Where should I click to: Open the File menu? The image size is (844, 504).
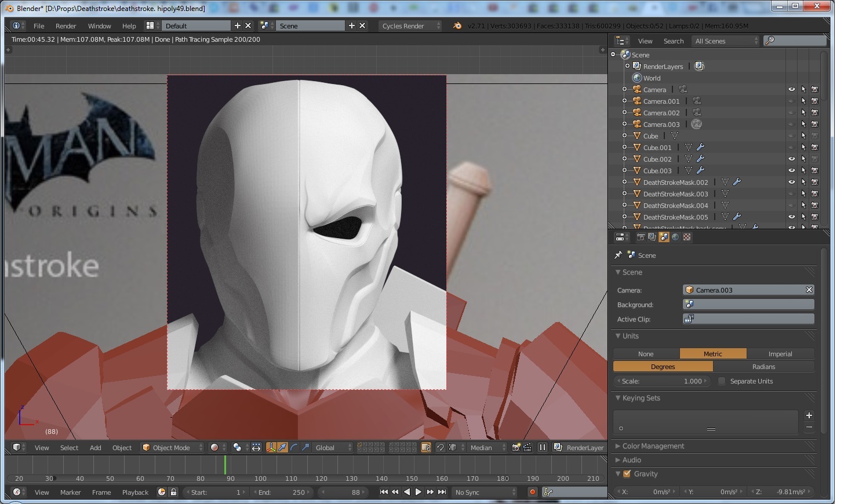click(x=39, y=25)
